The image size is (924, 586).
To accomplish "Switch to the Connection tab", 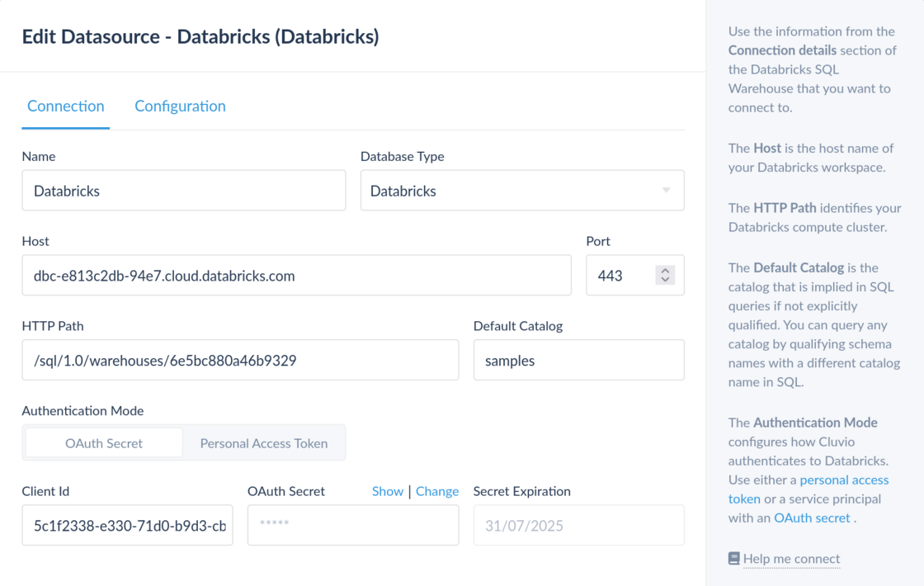I will [65, 106].
